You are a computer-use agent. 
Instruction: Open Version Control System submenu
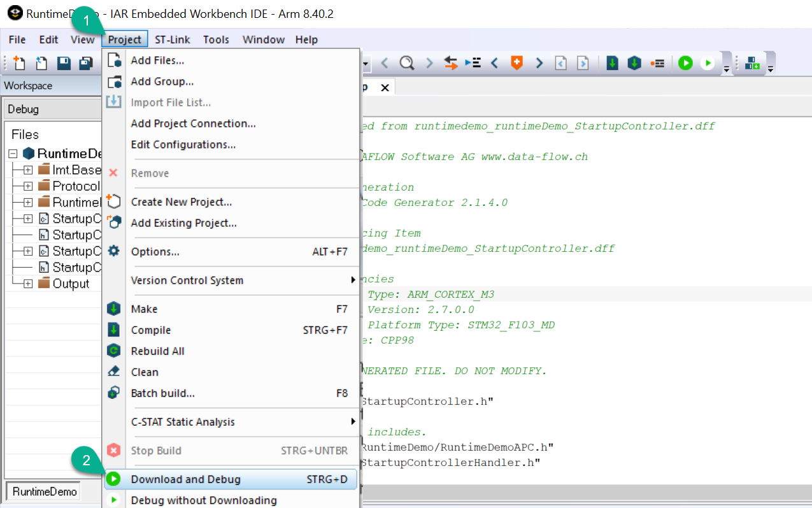[231, 280]
